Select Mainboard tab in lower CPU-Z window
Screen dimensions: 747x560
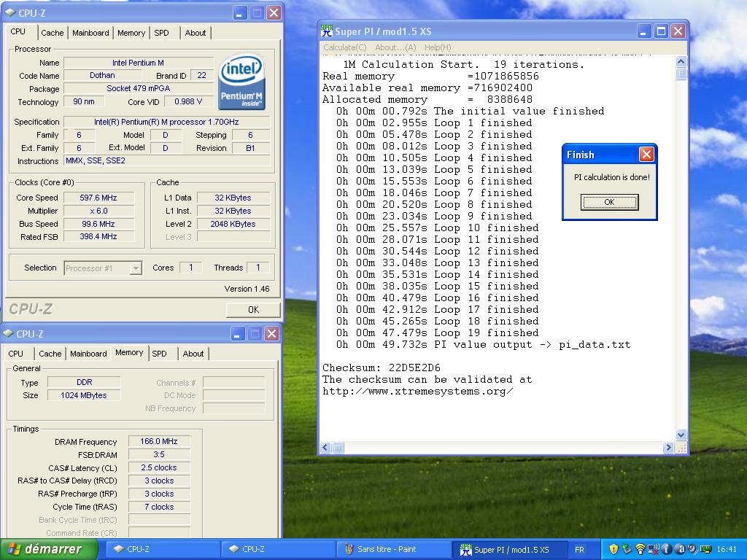coord(88,354)
